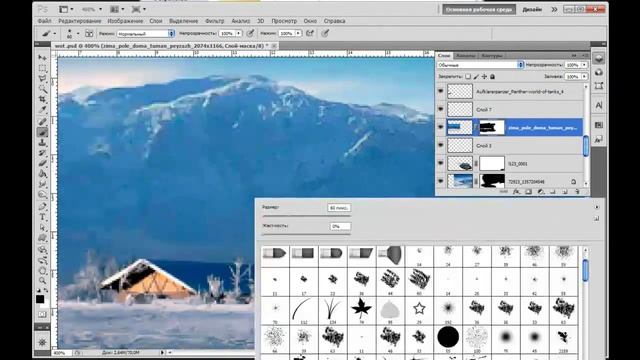Open the layer fill Заливка arrow

pyautogui.click(x=584, y=77)
